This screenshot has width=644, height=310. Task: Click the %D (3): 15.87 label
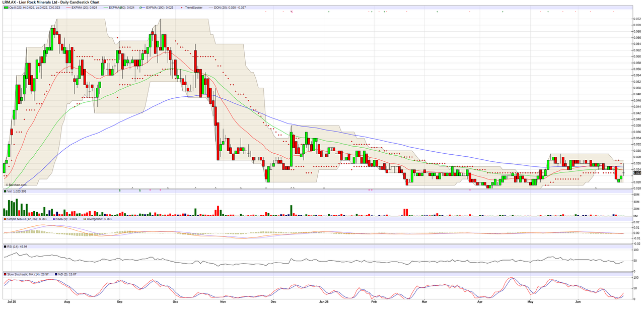click(x=67, y=274)
